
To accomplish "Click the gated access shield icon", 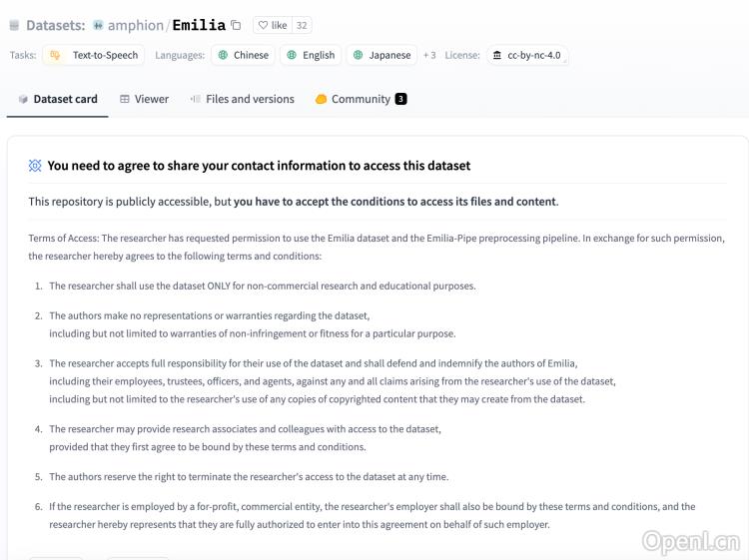I will [35, 166].
